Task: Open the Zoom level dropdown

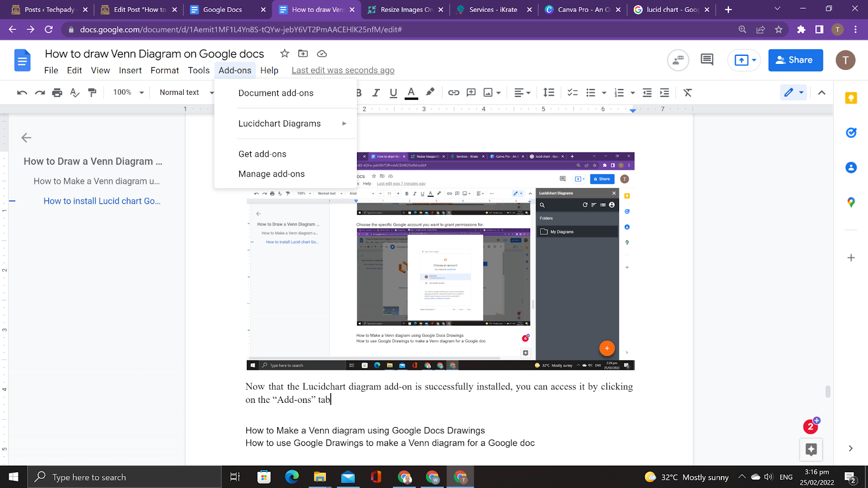Action: 129,93
